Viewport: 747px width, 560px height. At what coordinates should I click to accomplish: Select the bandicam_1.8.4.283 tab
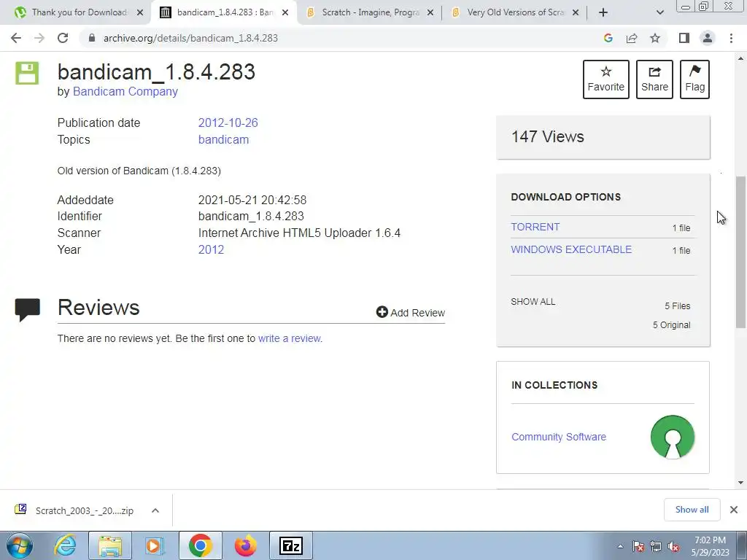click(x=224, y=12)
